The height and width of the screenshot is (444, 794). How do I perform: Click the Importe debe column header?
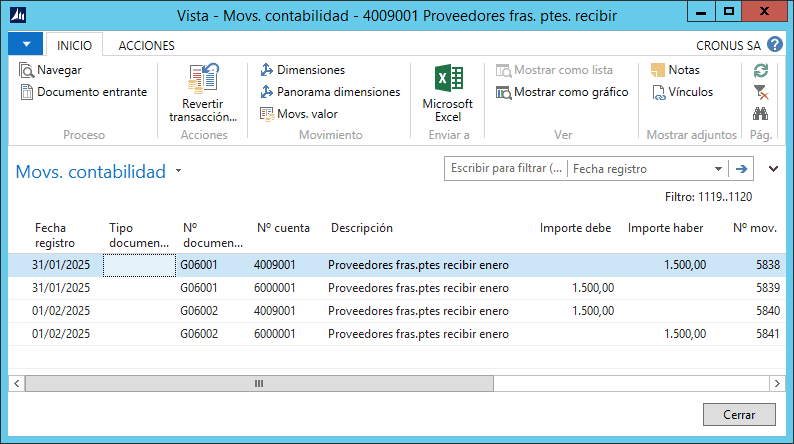coord(575,228)
